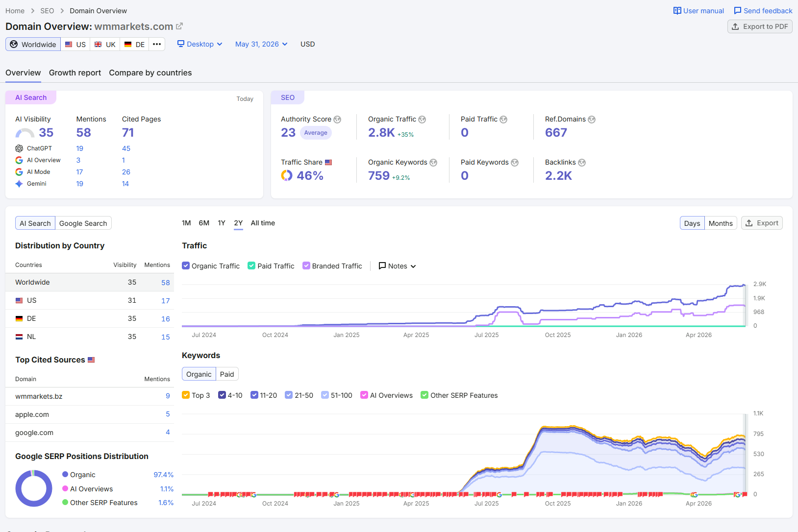798x532 pixels.
Task: Click the Gemini sparkle icon
Action: tap(19, 184)
